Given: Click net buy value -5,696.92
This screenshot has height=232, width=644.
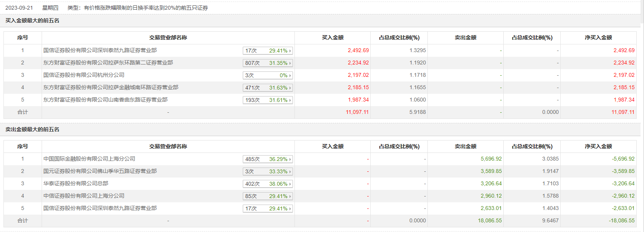Looking at the screenshot, I should 623,159.
